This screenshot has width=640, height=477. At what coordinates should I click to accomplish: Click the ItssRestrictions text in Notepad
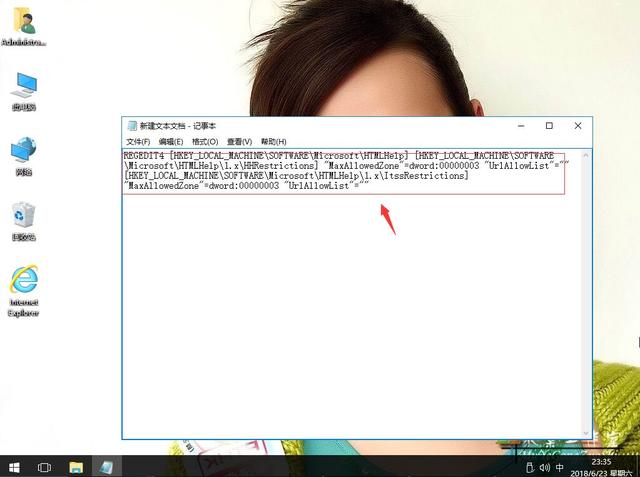425,176
